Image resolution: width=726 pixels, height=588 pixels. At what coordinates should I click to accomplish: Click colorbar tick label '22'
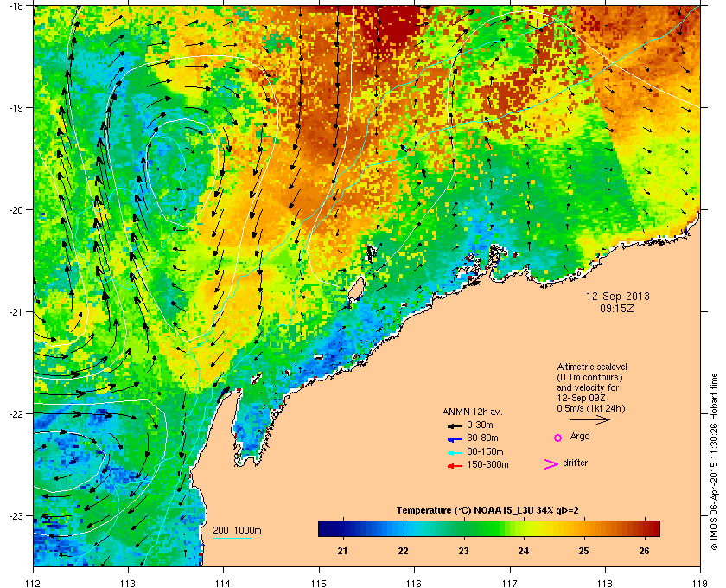point(403,551)
